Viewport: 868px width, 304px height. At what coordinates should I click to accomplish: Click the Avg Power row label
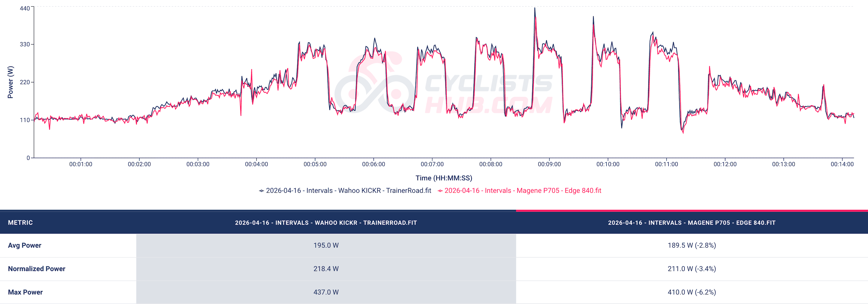pos(25,245)
